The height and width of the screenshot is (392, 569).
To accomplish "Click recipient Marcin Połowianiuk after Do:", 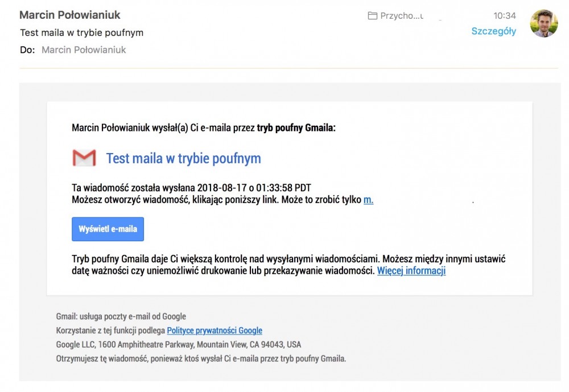I will [x=84, y=49].
